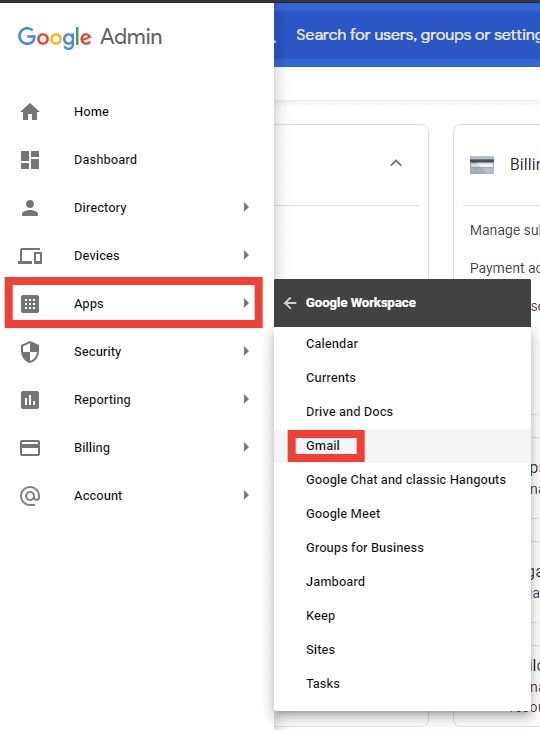Click the billing card icon in dashboard panel

click(x=482, y=165)
